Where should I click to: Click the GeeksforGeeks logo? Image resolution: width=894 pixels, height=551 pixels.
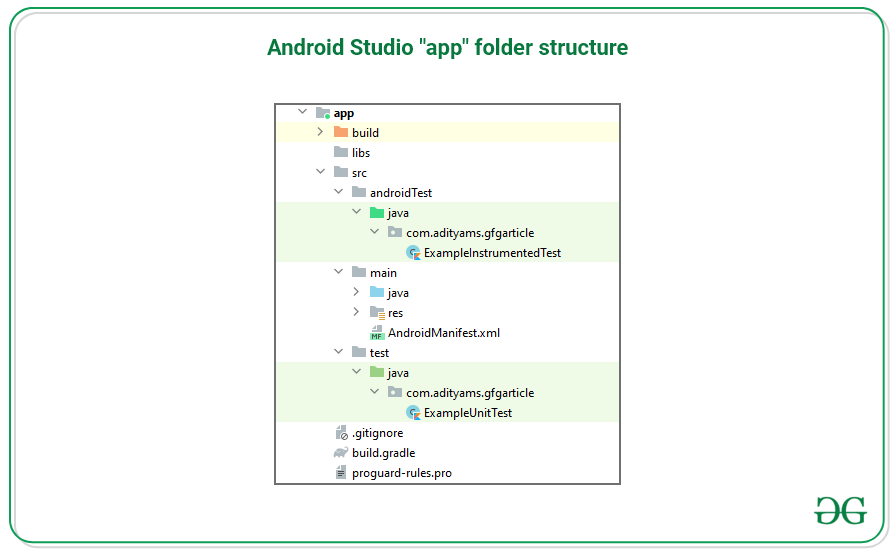[x=840, y=510]
